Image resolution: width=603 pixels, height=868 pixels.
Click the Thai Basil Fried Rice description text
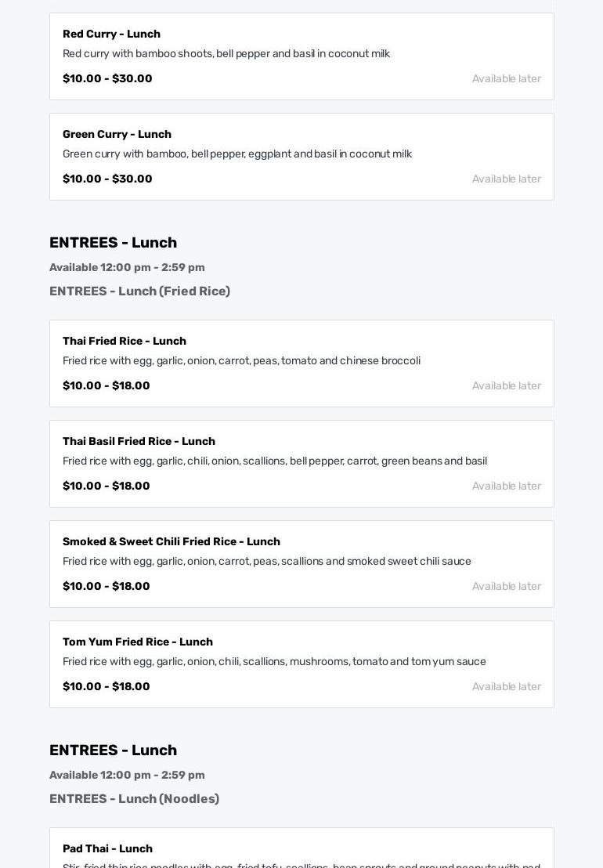(x=274, y=461)
